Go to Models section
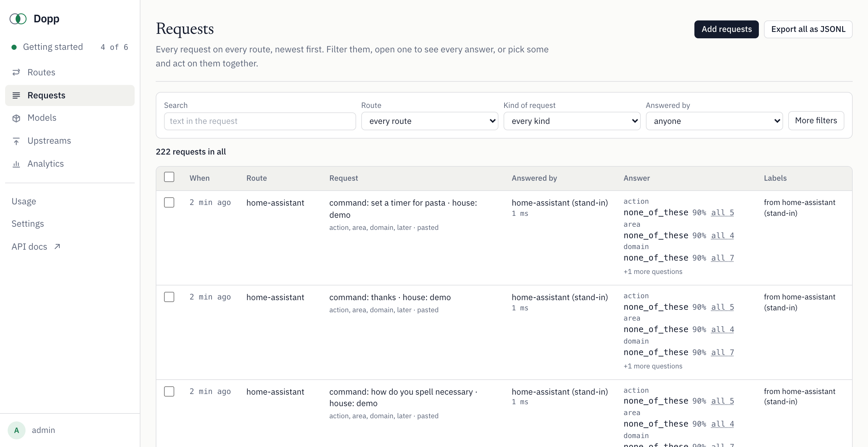Screen dimensions: 868x447 (x=70, y=118)
